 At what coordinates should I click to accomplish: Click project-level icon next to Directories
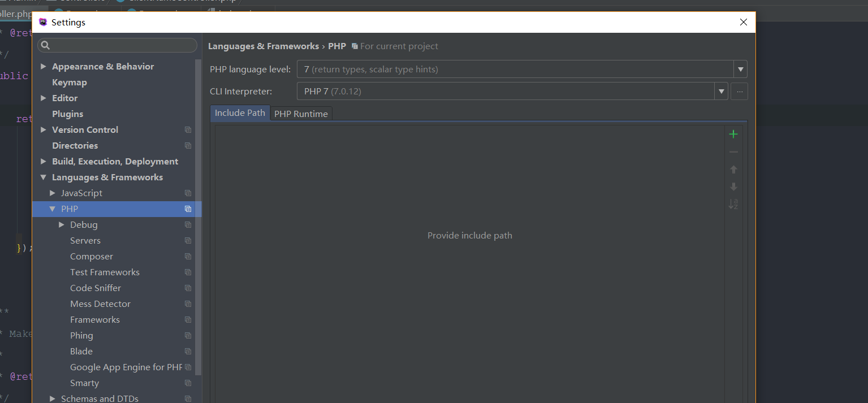tap(188, 146)
